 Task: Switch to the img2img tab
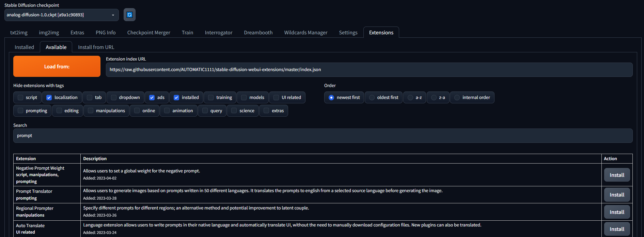point(49,33)
